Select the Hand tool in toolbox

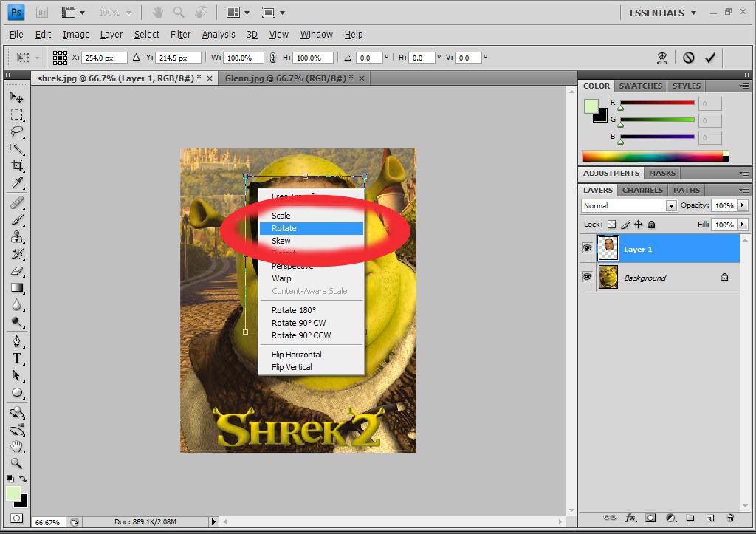[x=17, y=446]
